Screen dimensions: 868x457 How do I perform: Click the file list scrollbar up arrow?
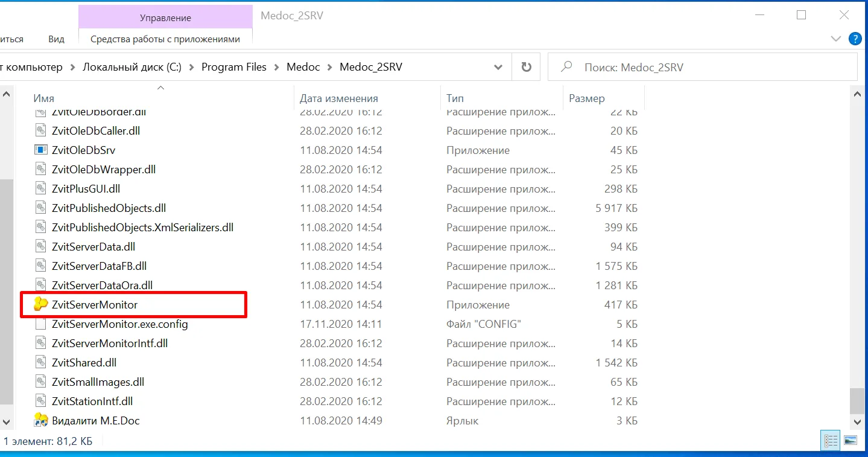856,95
